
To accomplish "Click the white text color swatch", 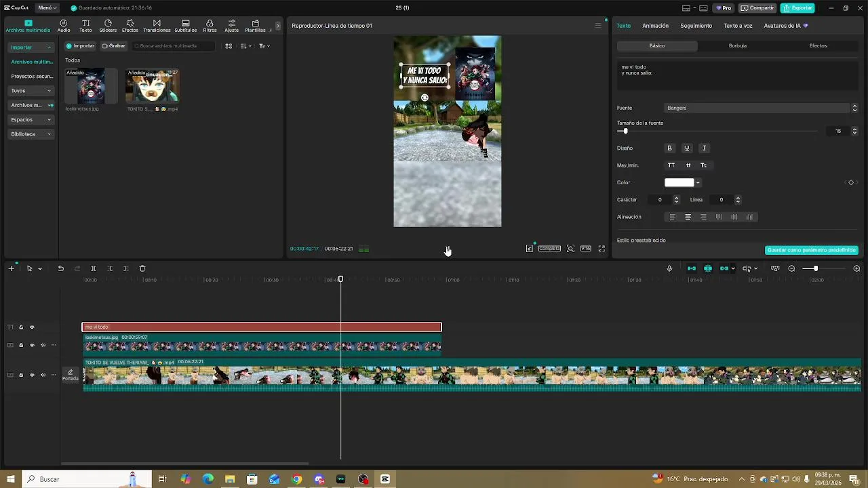I will click(x=679, y=182).
